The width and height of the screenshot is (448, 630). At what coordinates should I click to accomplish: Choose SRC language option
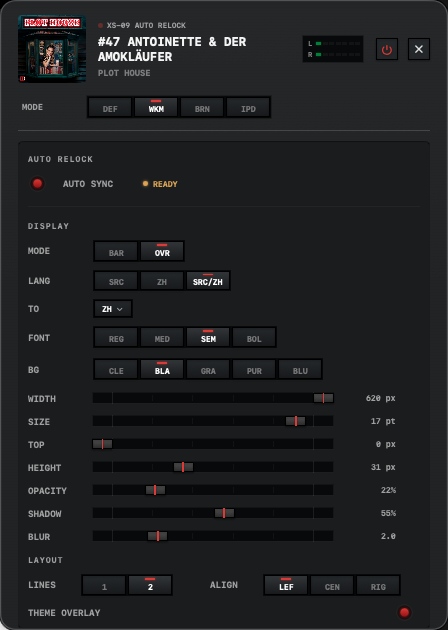coord(116,281)
